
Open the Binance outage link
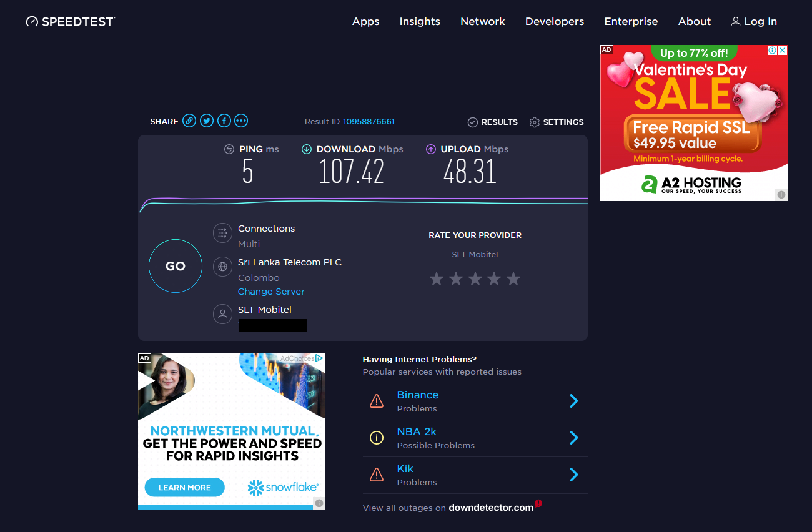tap(418, 395)
